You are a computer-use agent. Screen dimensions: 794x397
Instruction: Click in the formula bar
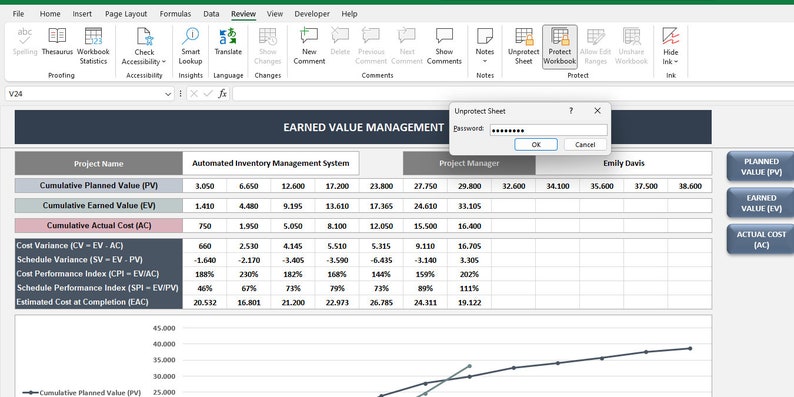pos(512,94)
